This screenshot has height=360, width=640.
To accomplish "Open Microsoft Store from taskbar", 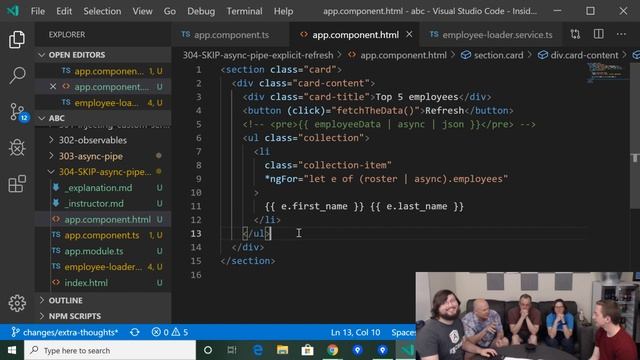I will 307,350.
